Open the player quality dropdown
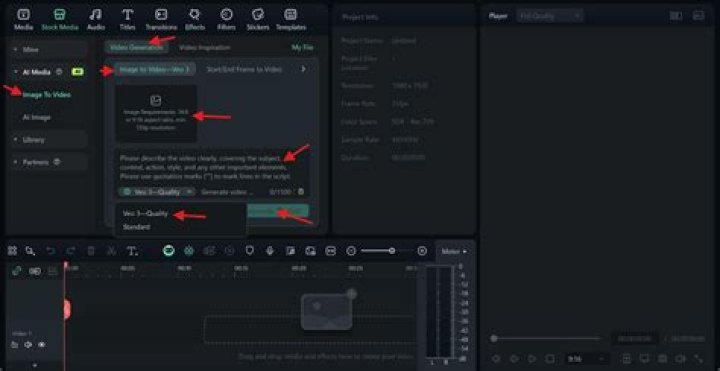Viewport: 720px width, 371px height. coord(550,16)
